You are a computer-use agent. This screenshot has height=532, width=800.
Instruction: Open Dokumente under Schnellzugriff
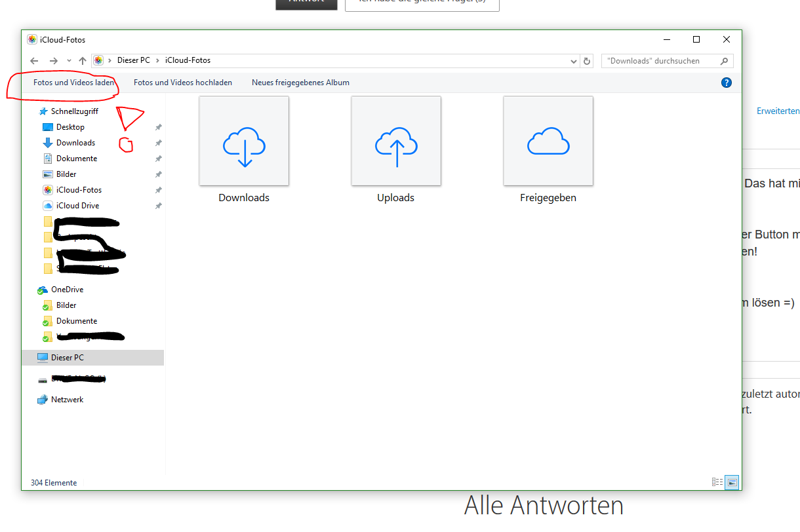[x=77, y=159]
